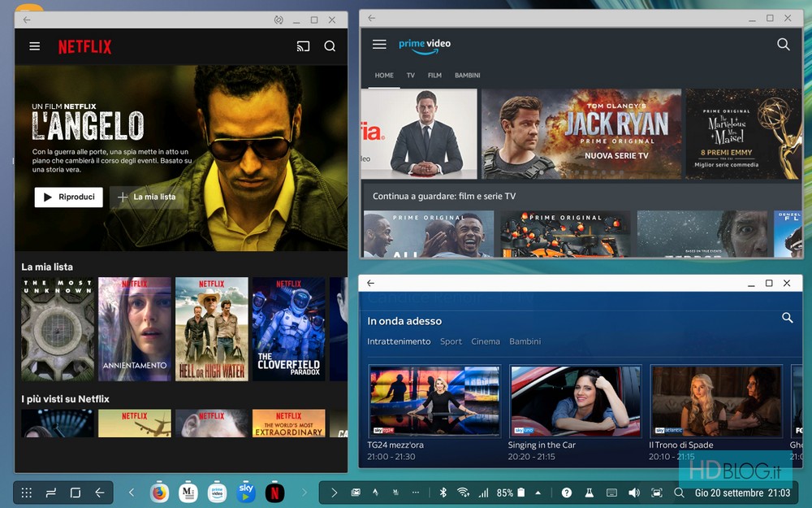Open The Cloverfield Paradox poster
Image resolution: width=812 pixels, height=508 pixels.
289,329
